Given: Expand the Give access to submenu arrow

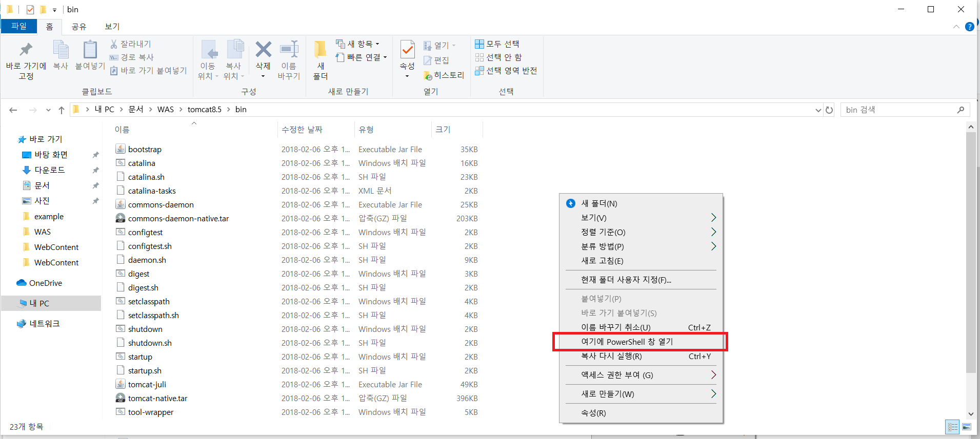Looking at the screenshot, I should [x=713, y=375].
